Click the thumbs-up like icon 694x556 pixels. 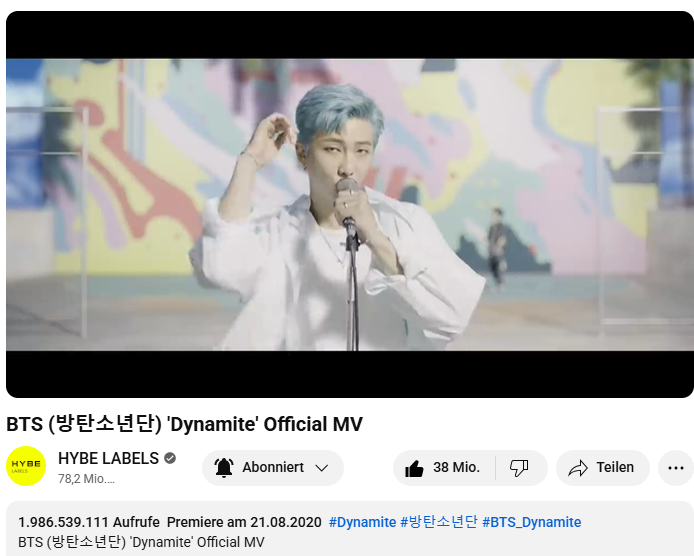coord(414,468)
